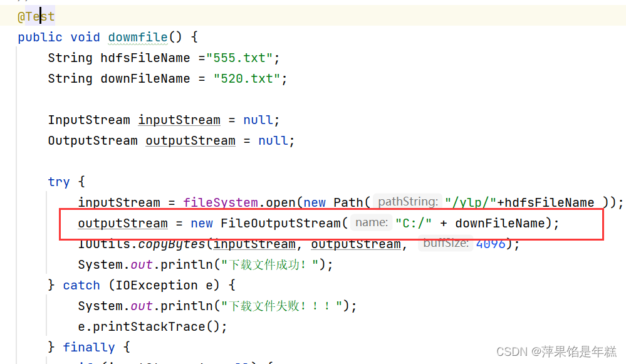Click the null value assigned to outputStream
The image size is (626, 364).
click(x=273, y=140)
